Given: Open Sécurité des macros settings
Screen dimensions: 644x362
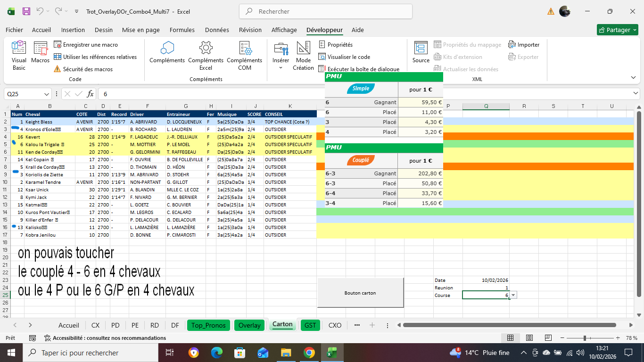Looking at the screenshot, I should pyautogui.click(x=83, y=69).
